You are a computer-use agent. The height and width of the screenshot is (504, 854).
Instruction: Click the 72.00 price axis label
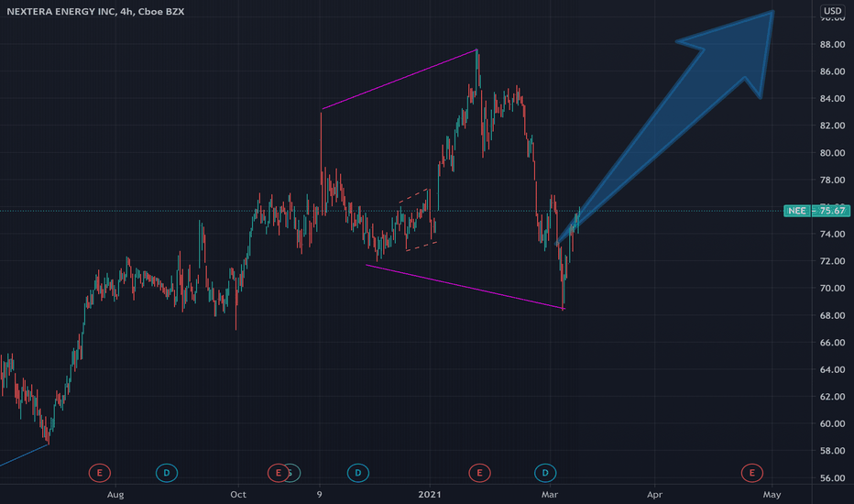(x=833, y=261)
